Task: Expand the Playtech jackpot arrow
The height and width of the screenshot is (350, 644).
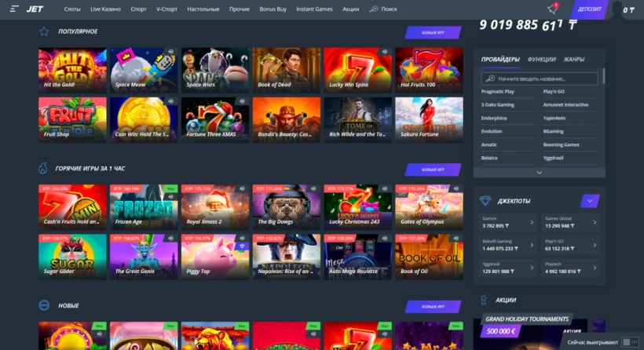Action: pyautogui.click(x=593, y=269)
